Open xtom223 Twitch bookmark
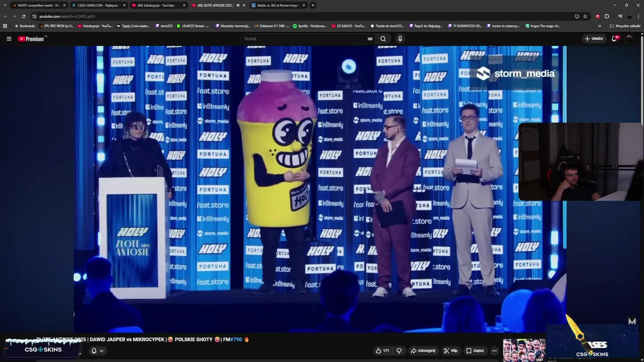 164,26
